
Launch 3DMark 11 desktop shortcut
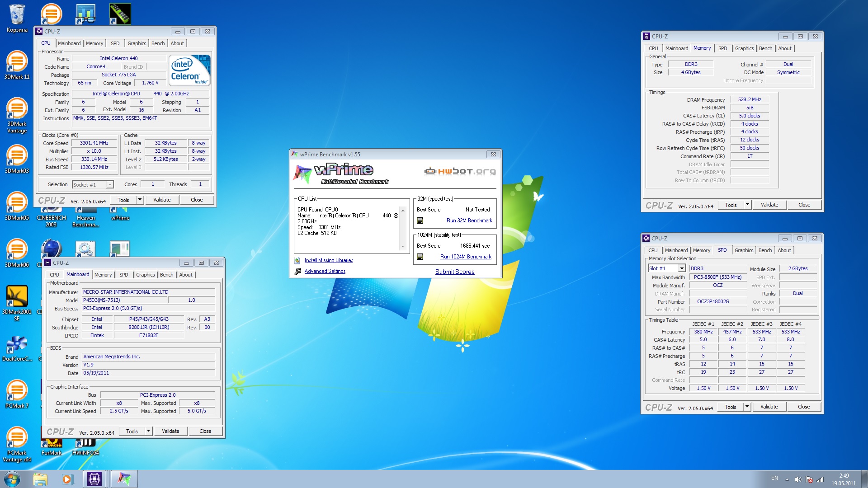pyautogui.click(x=17, y=65)
